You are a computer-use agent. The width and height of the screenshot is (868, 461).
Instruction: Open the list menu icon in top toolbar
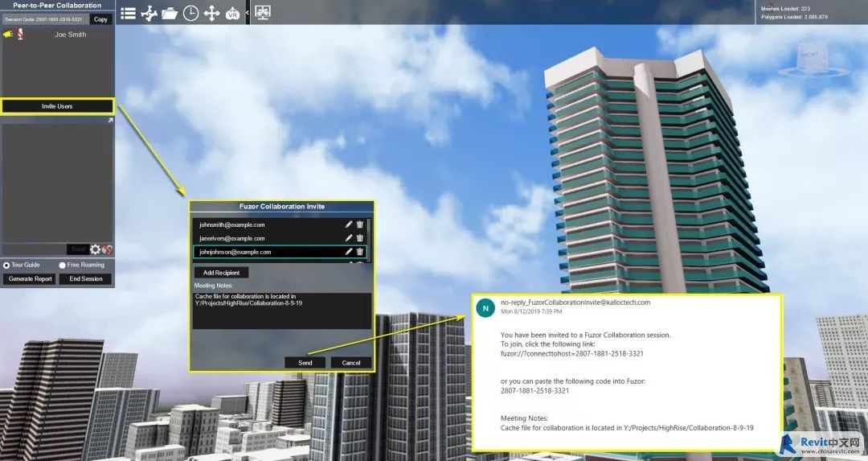tap(128, 13)
